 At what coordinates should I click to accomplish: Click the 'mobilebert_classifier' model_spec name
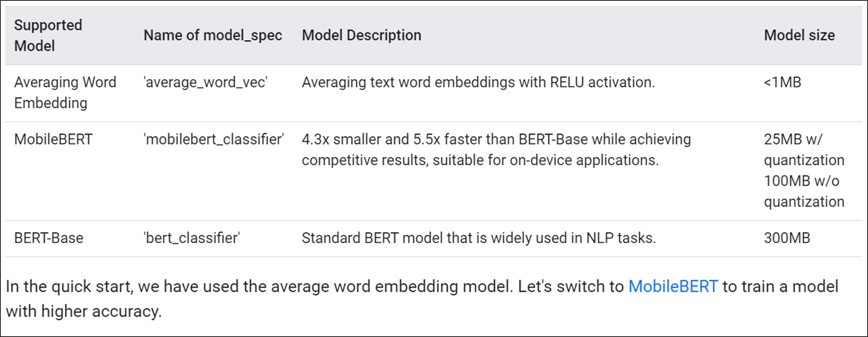pyautogui.click(x=214, y=140)
